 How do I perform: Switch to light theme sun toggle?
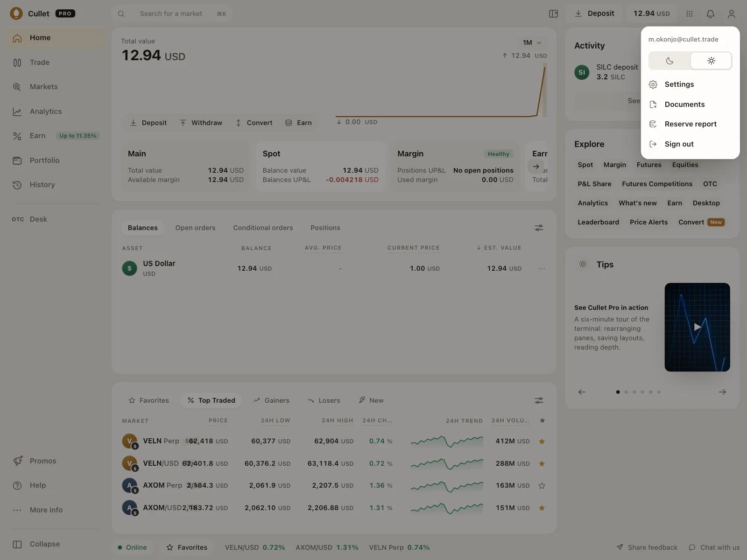click(711, 61)
